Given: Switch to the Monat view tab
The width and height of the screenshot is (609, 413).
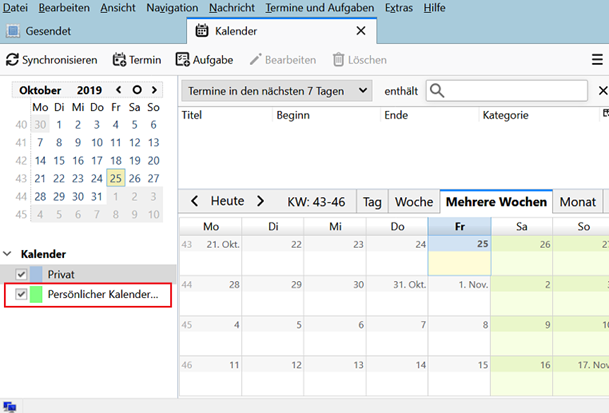Looking at the screenshot, I should 577,201.
